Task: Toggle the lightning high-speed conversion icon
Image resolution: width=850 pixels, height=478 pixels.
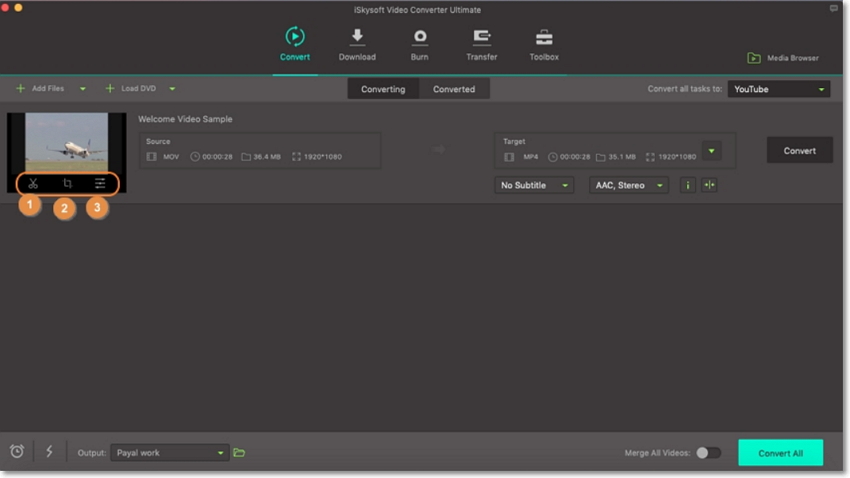Action: click(49, 452)
